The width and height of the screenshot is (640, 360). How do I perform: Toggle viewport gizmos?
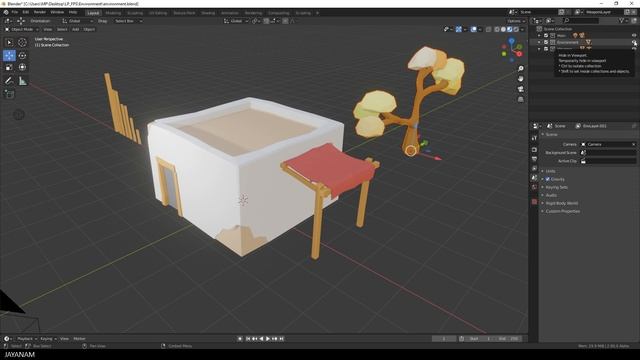(459, 29)
